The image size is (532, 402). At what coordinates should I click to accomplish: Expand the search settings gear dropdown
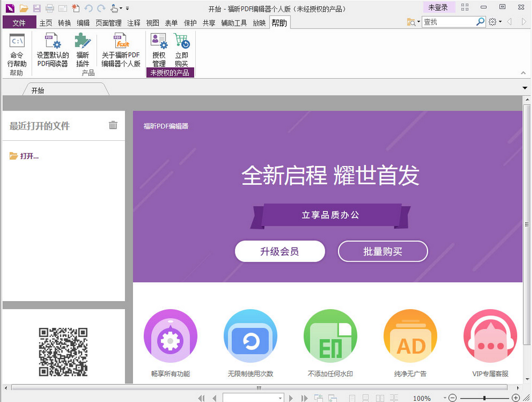pyautogui.click(x=500, y=22)
